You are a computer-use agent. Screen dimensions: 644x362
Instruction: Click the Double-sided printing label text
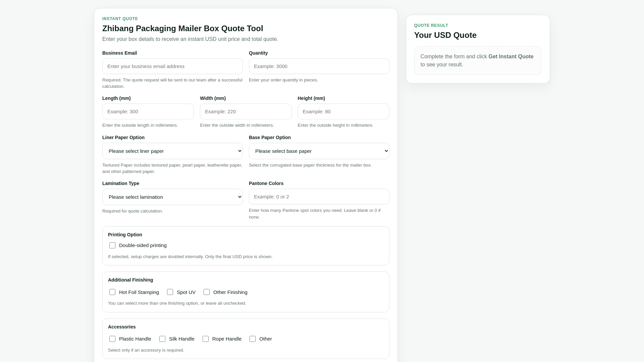pos(143,245)
